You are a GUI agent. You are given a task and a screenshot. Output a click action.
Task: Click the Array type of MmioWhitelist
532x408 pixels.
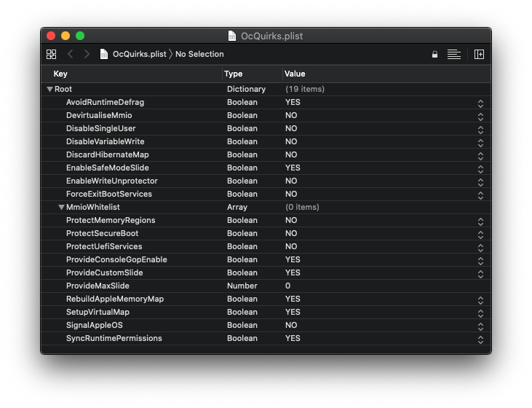tap(237, 207)
